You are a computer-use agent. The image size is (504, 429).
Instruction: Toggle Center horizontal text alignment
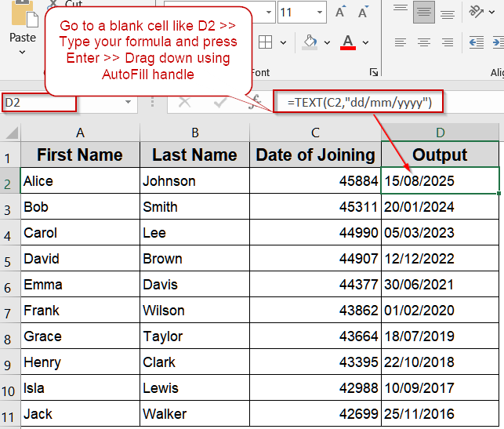pos(424,42)
